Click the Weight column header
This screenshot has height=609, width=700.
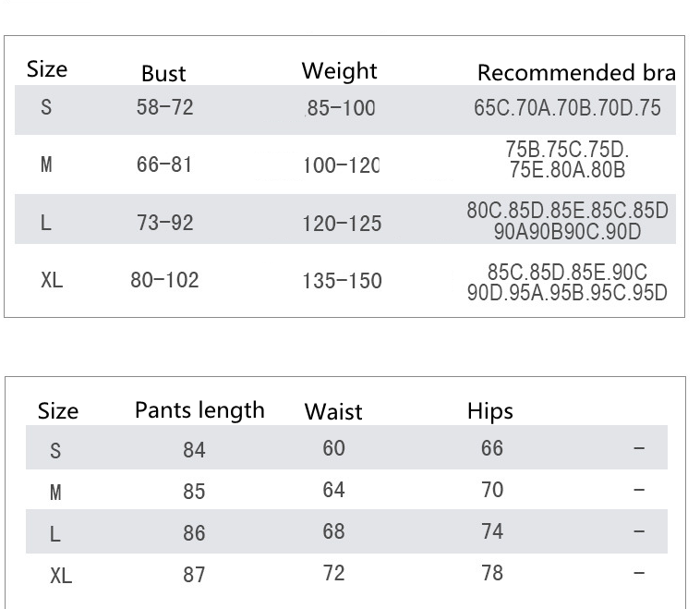pos(339,71)
